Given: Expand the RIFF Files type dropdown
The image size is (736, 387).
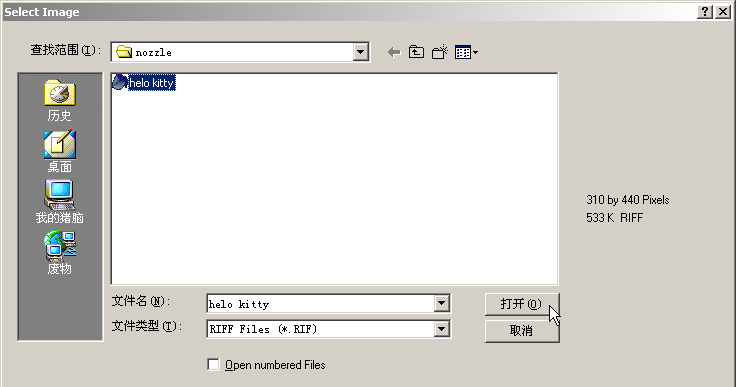Looking at the screenshot, I should pos(441,329).
